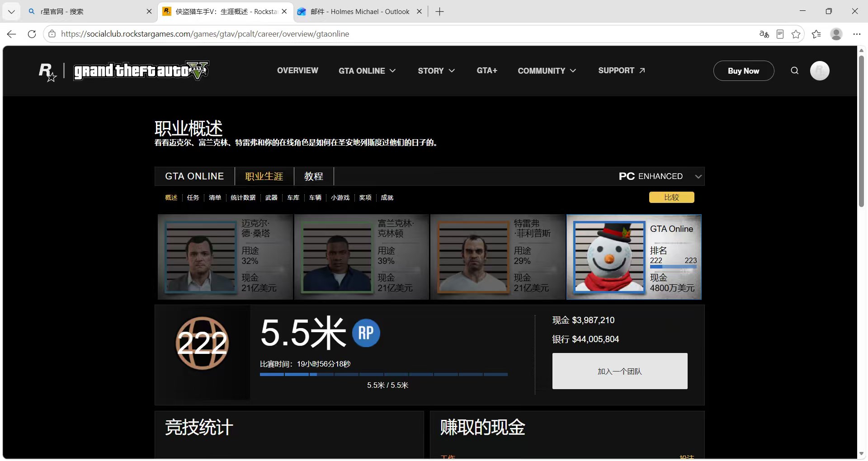Screen dimensions: 868x461
Task: Reload the page with the refresh icon
Action: [x=32, y=34]
